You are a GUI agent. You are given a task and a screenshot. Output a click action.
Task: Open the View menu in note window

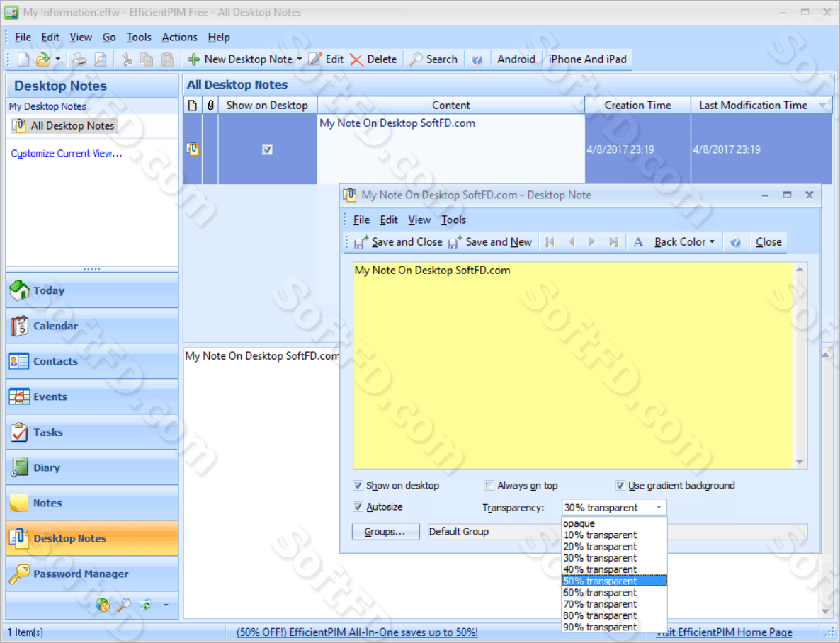click(419, 220)
